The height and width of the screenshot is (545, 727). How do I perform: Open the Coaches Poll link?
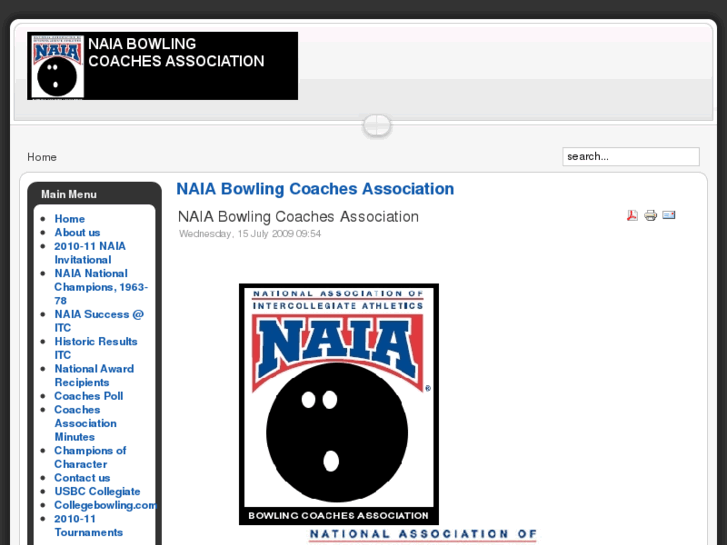pyautogui.click(x=89, y=396)
